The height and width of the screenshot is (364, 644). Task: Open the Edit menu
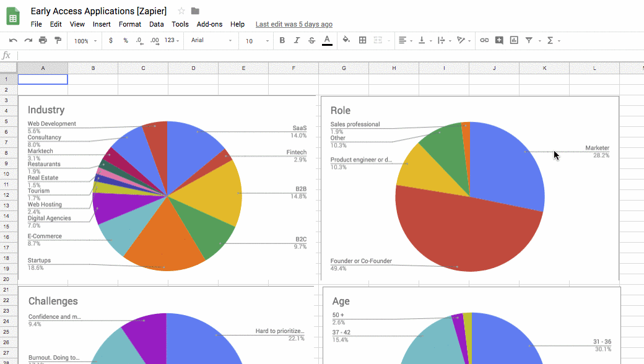(x=56, y=24)
